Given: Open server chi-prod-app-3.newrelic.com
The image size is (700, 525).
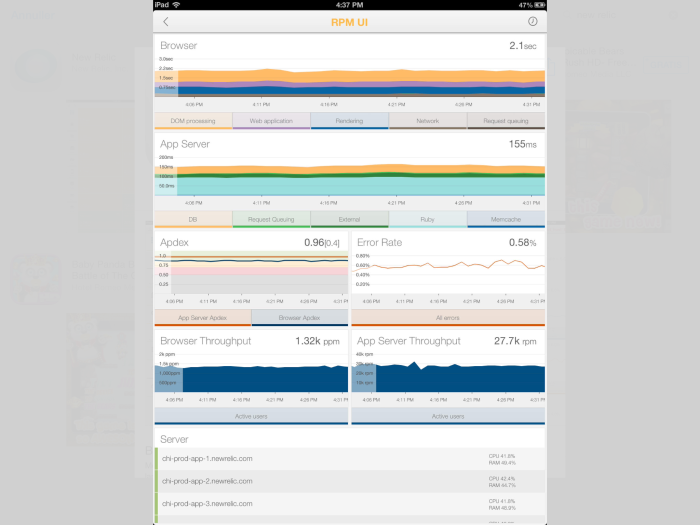Looking at the screenshot, I should pyautogui.click(x=350, y=504).
